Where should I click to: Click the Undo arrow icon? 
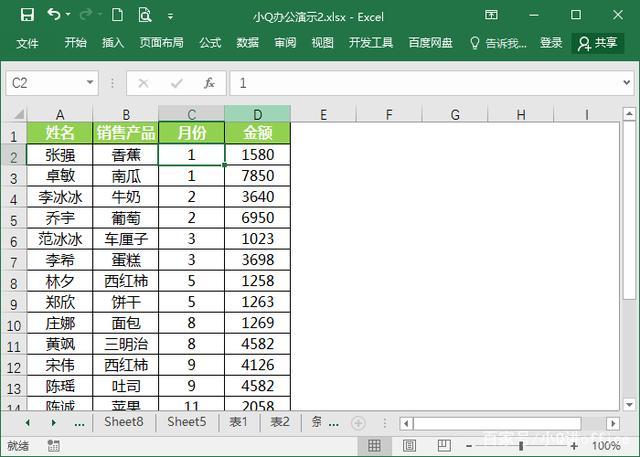[54, 15]
